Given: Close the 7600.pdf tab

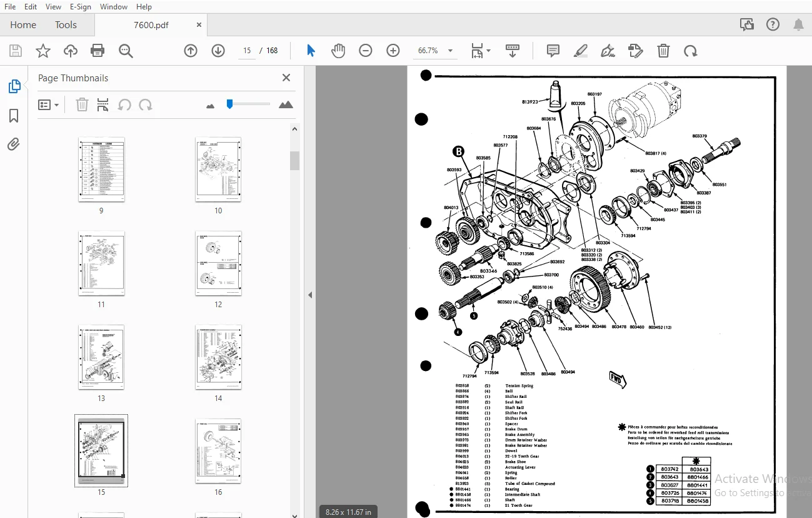Looking at the screenshot, I should tap(199, 25).
